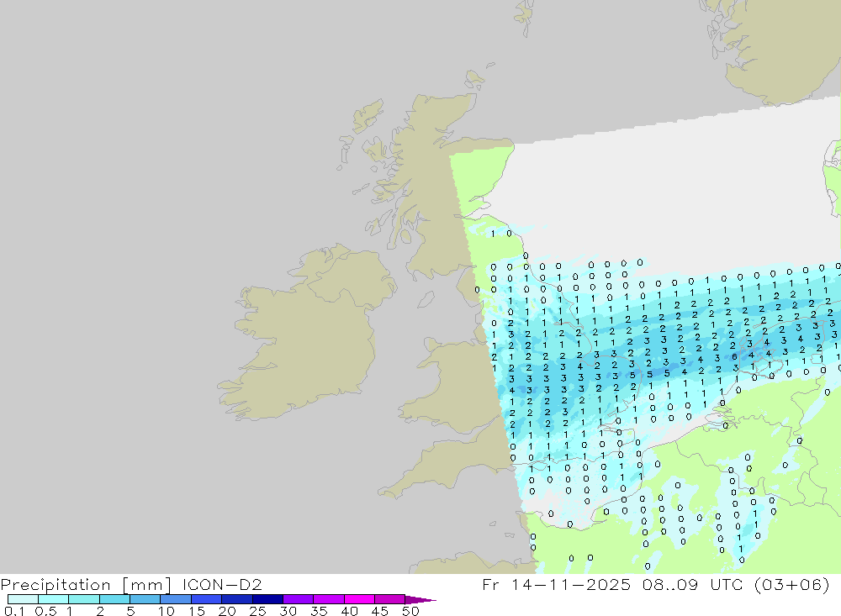Click the 5–10 mm light blue legend swatch
Screen dimensions: 841x616
pyautogui.click(x=145, y=599)
